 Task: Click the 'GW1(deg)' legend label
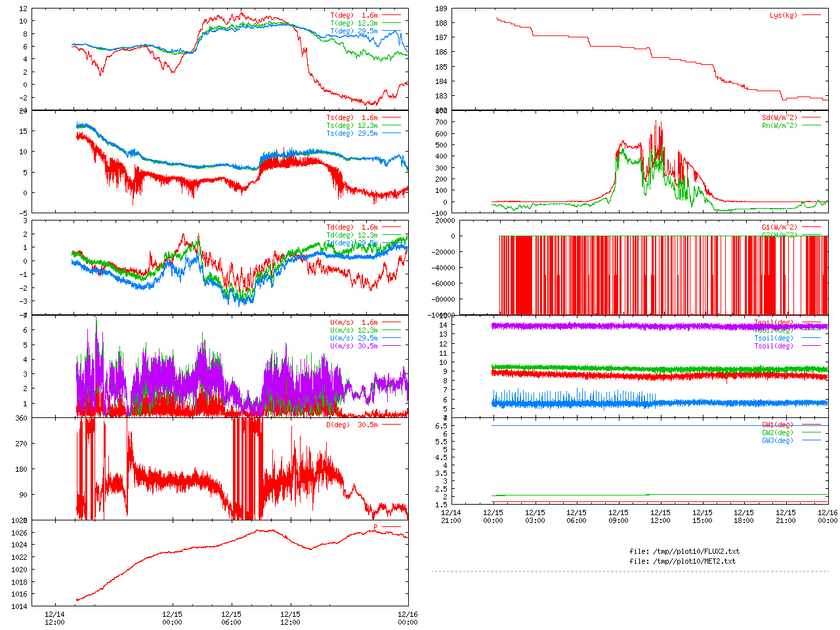[778, 425]
